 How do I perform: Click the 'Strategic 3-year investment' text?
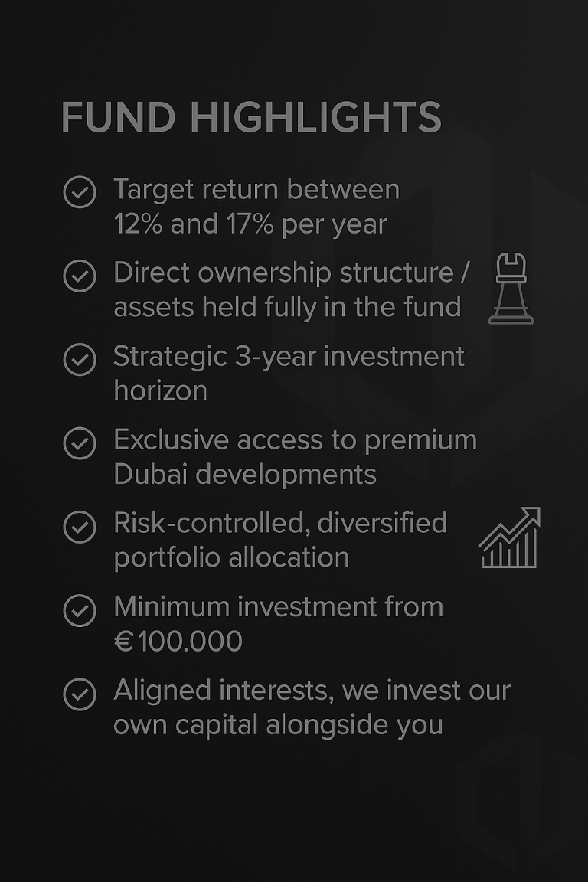[x=289, y=356]
